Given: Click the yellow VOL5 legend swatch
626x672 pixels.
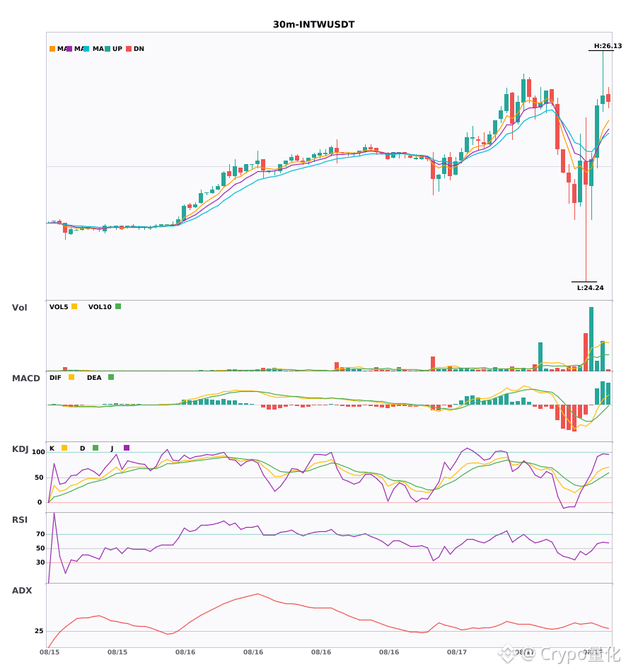Looking at the screenshot, I should pos(74,306).
